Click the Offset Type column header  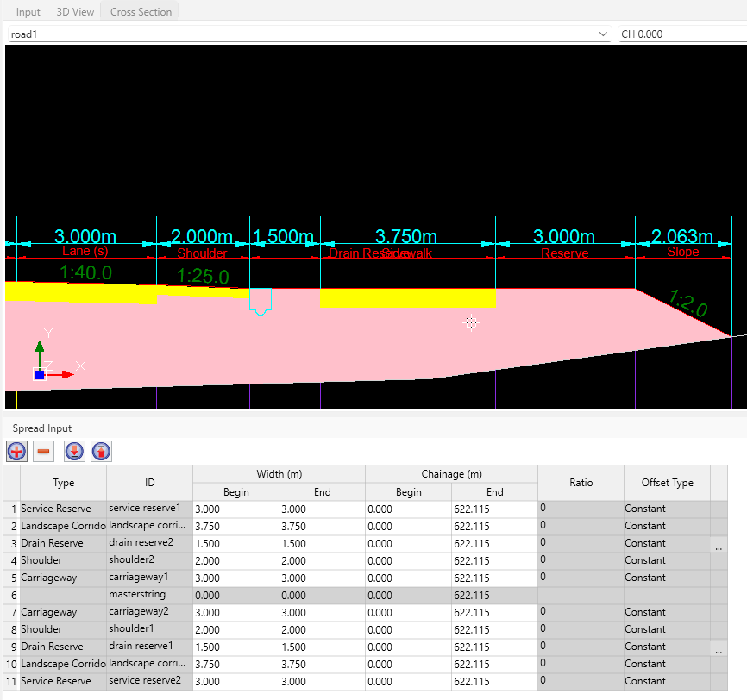click(x=667, y=483)
